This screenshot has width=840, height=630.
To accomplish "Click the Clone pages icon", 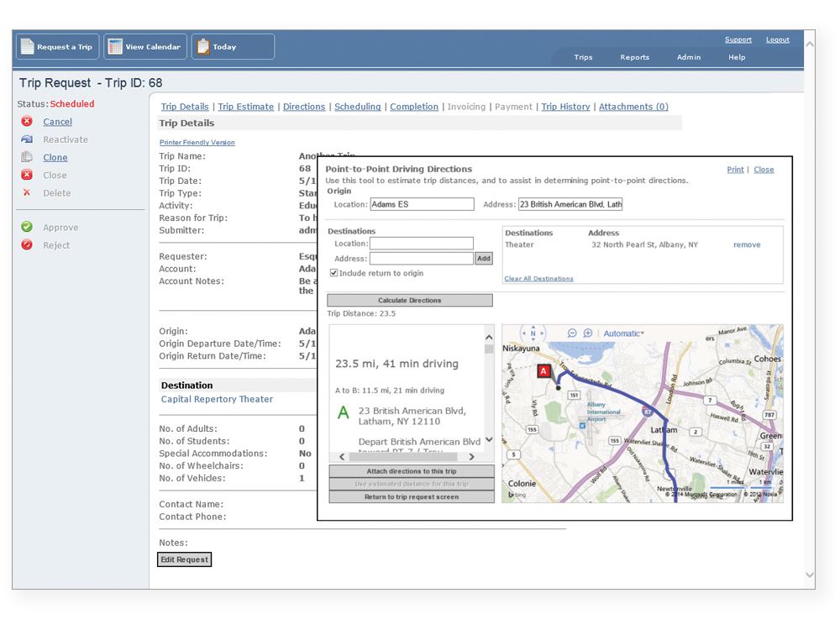I will pyautogui.click(x=27, y=157).
